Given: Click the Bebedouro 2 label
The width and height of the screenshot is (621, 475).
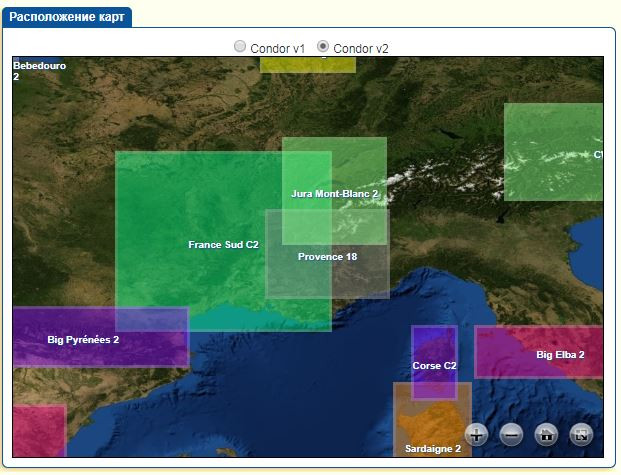Looking at the screenshot, I should tap(39, 70).
